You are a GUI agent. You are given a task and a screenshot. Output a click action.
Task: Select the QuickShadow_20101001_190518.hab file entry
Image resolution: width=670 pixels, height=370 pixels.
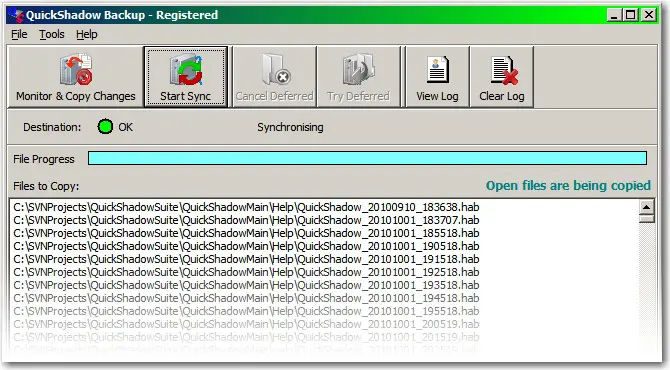click(x=246, y=246)
